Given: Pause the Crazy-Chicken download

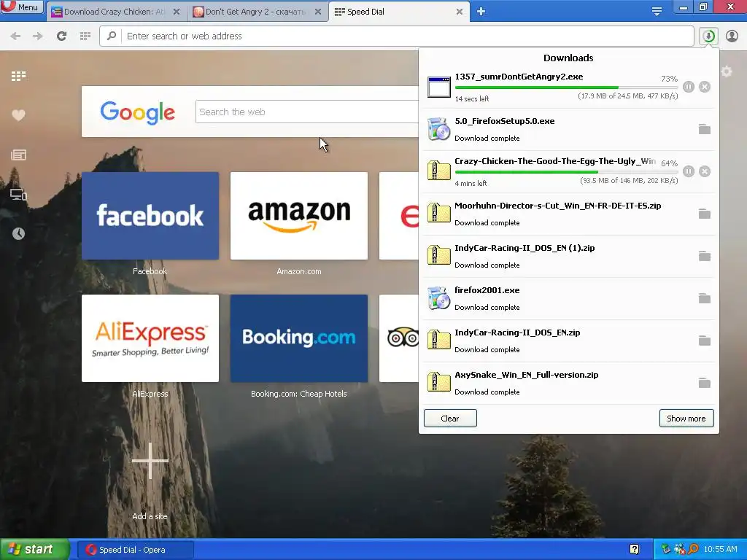Looking at the screenshot, I should point(689,171).
